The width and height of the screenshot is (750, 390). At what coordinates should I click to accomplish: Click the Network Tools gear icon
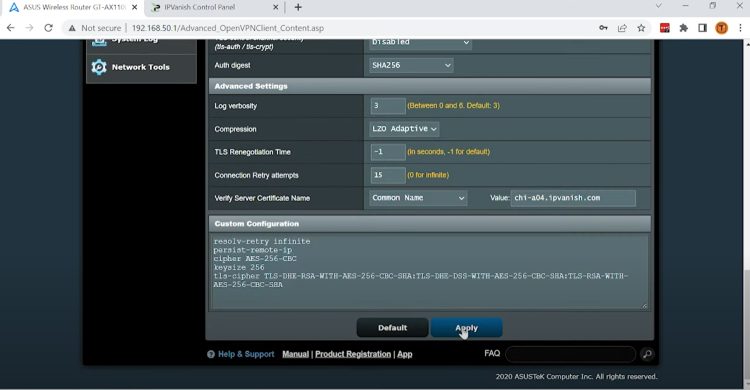pyautogui.click(x=99, y=67)
